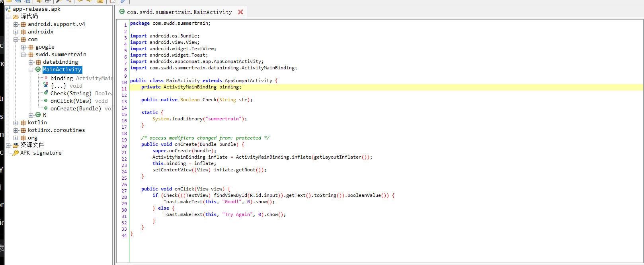Screen dimensions: 644x265
Task: Expand the kotlinx.coroutines package
Action: point(16,130)
